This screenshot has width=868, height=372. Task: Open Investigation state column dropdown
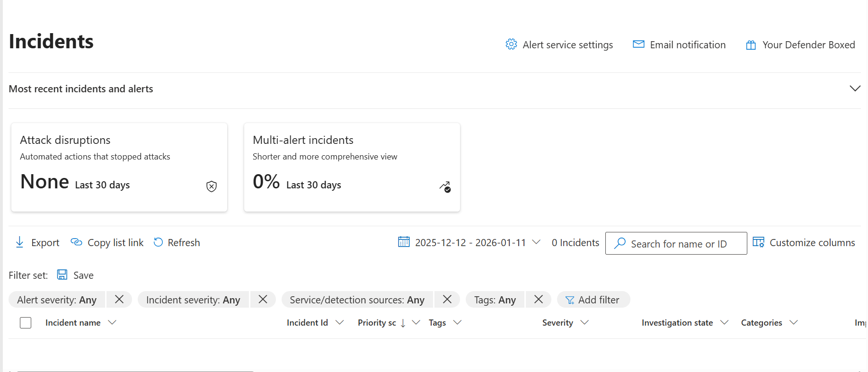click(724, 322)
